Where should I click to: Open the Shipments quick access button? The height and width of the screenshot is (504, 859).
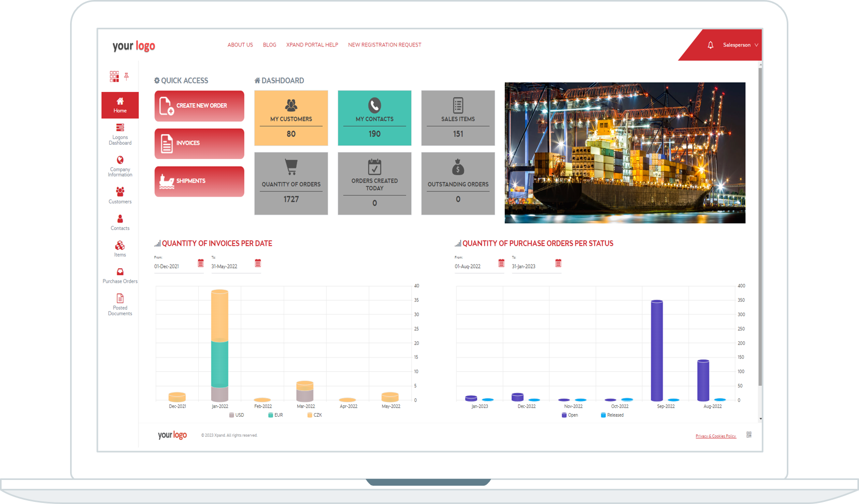pyautogui.click(x=199, y=181)
